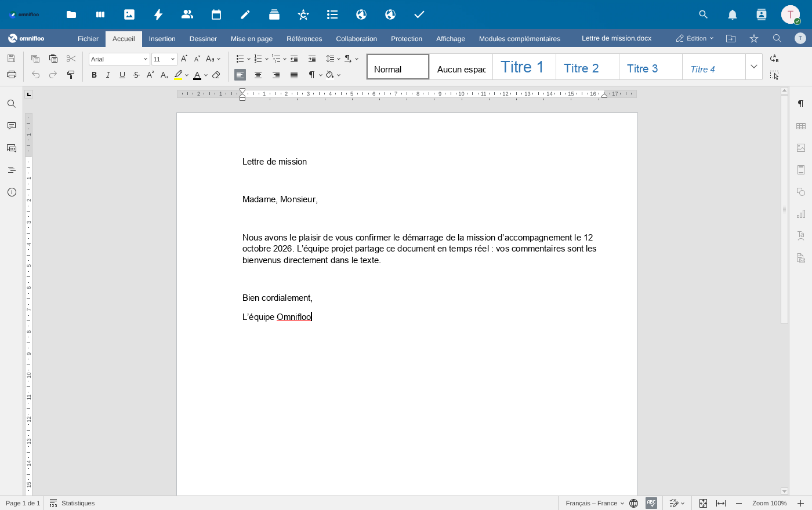Open the chat panel in left sidebar
812x510 pixels.
[x=12, y=148]
